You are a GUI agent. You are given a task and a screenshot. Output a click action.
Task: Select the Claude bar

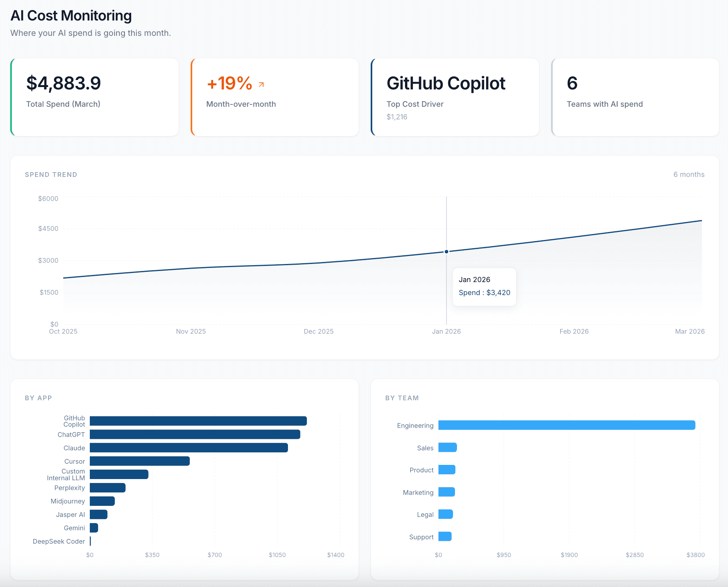click(x=189, y=448)
